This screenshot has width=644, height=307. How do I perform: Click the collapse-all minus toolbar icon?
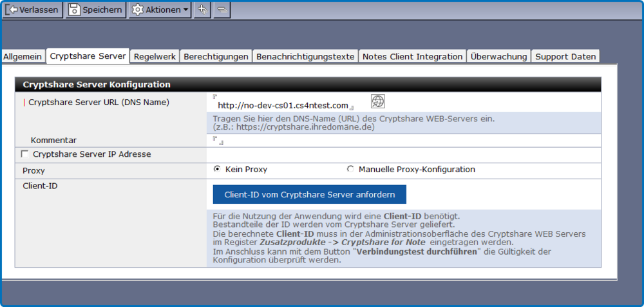pyautogui.click(x=222, y=10)
